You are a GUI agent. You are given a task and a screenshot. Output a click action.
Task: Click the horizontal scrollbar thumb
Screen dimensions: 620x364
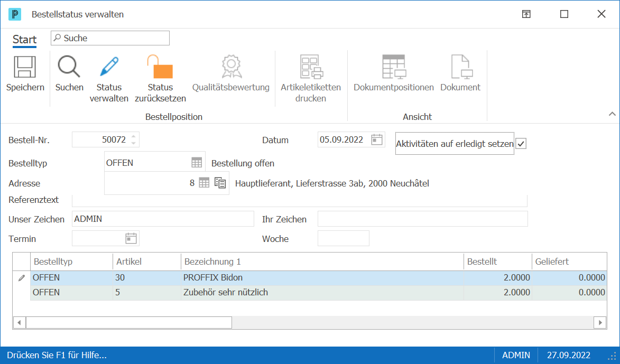click(129, 322)
